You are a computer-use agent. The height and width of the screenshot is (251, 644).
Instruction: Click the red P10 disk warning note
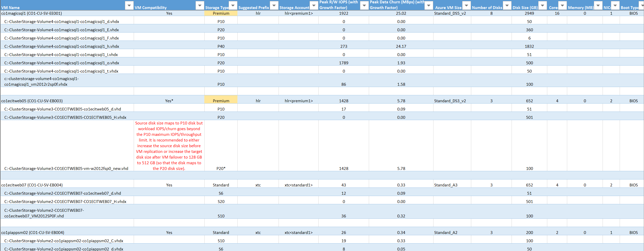[169, 146]
